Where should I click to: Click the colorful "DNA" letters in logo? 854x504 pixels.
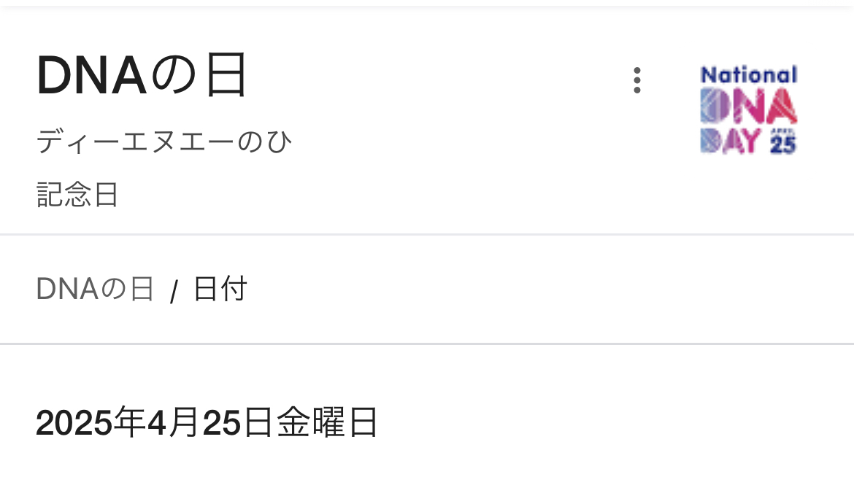748,107
